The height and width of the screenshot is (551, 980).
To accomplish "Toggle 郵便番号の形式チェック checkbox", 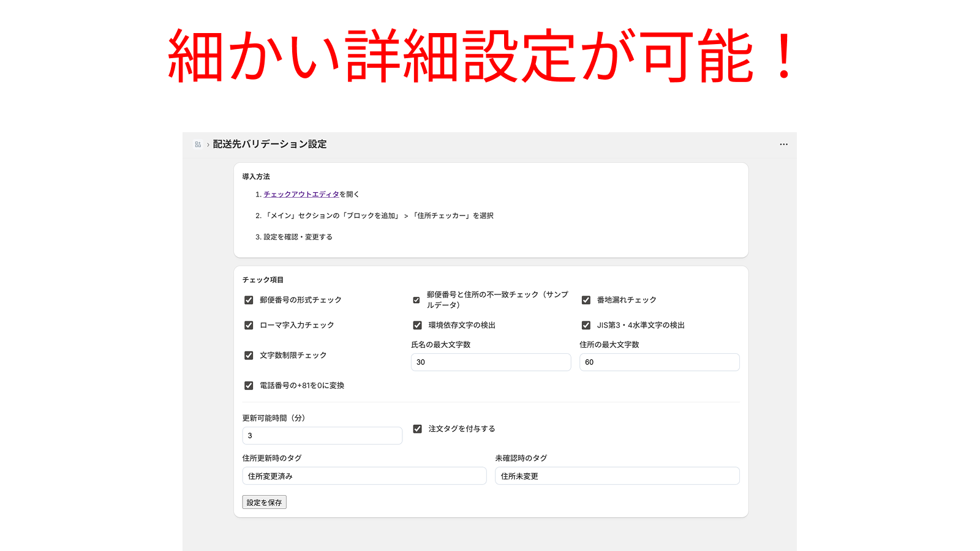I will coord(249,300).
